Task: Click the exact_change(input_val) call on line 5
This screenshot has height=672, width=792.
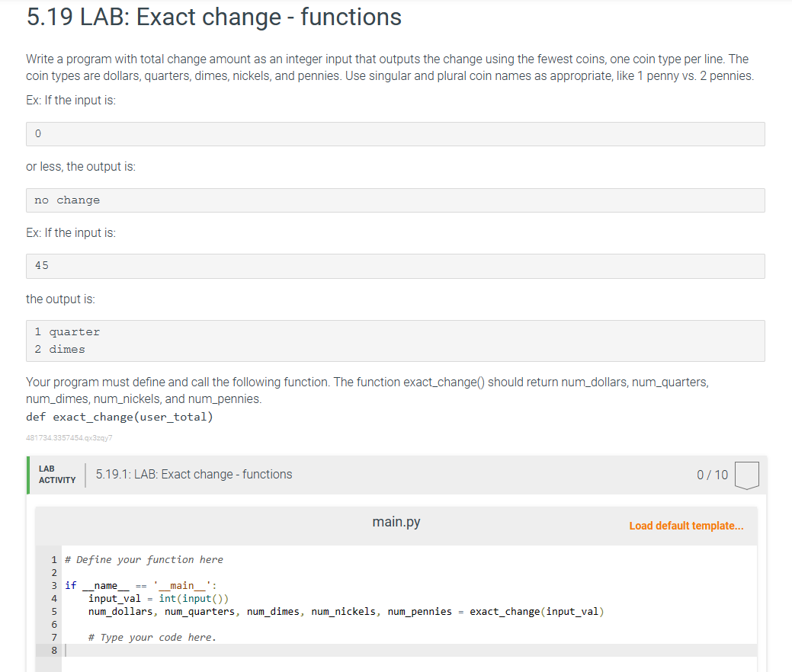Action: pyautogui.click(x=537, y=611)
